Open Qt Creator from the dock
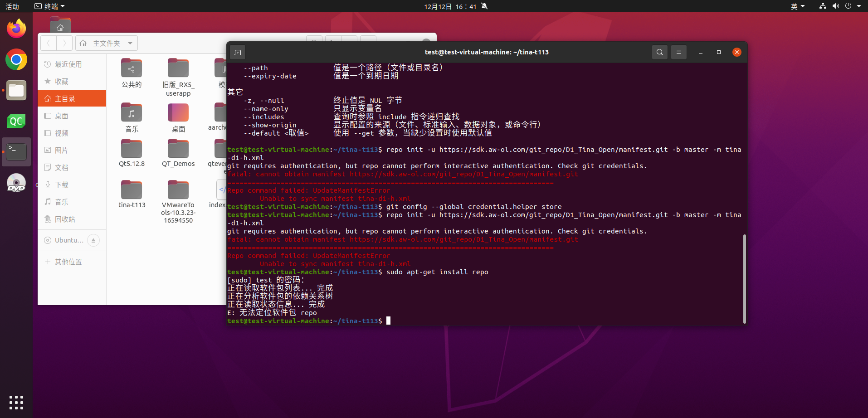The width and height of the screenshot is (868, 418). (16, 121)
